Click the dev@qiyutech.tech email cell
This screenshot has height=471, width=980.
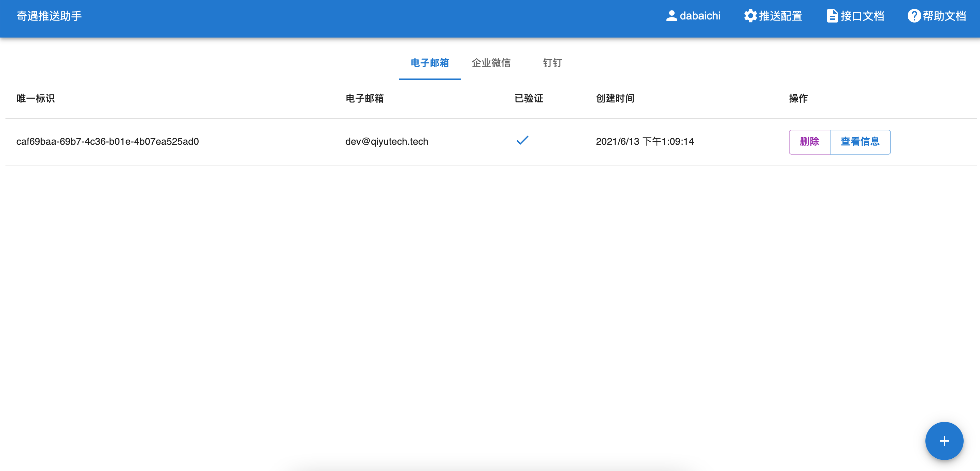[387, 142]
